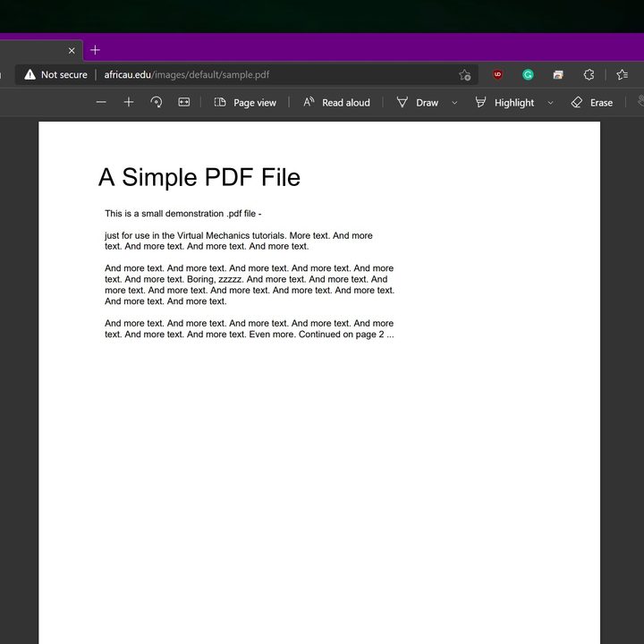Click the printer-style extension icon
The image size is (644, 644).
pos(558,75)
